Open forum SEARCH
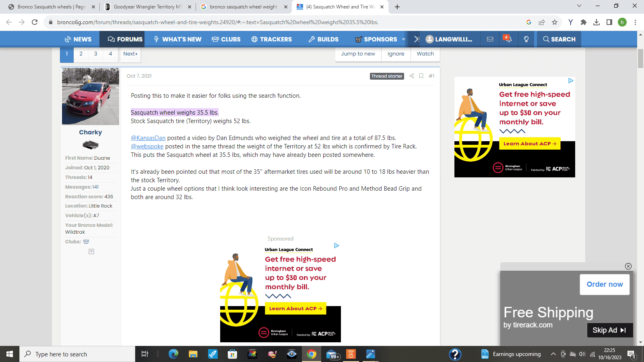This screenshot has height=362, width=644. click(x=559, y=39)
